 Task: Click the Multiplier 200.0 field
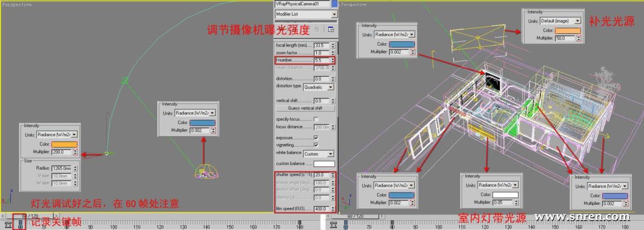pos(62,152)
